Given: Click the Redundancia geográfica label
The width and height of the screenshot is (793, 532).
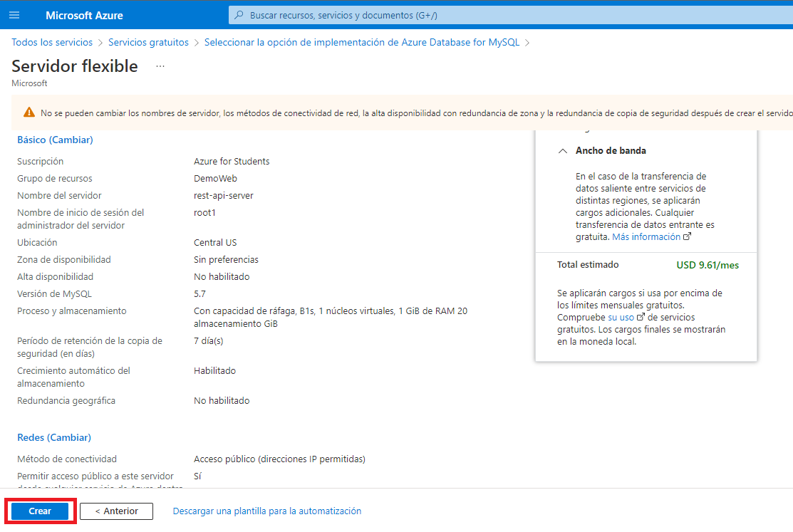Looking at the screenshot, I should tap(66, 401).
